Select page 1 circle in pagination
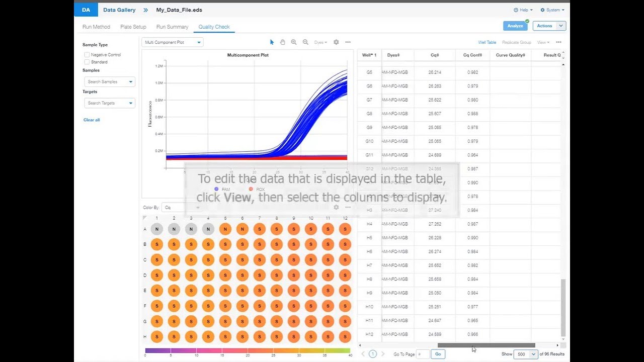 point(373,354)
